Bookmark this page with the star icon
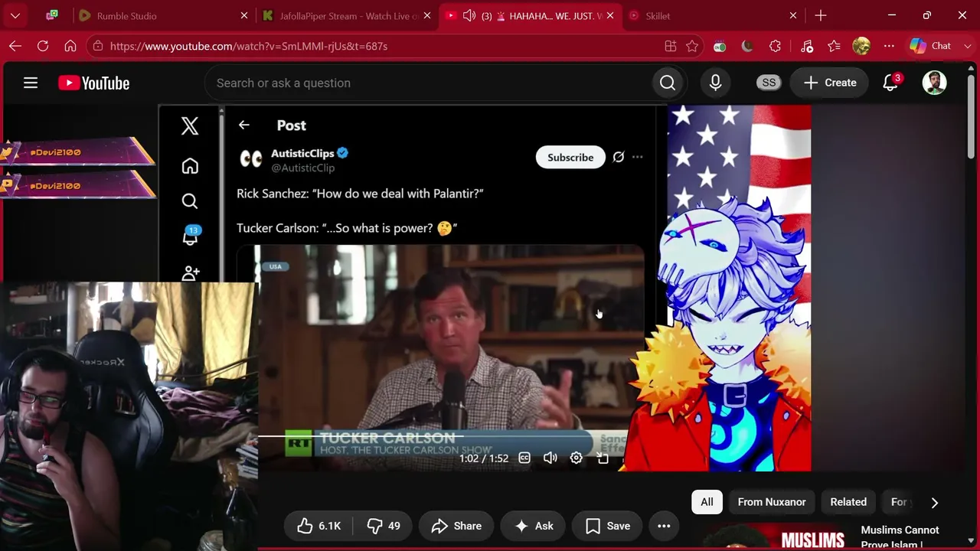This screenshot has width=980, height=551. [x=692, y=46]
